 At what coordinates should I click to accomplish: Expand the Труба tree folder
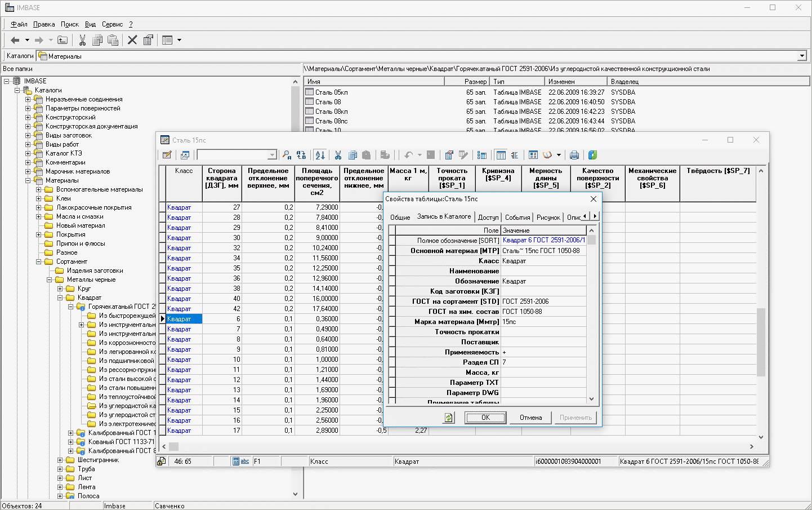pos(60,469)
